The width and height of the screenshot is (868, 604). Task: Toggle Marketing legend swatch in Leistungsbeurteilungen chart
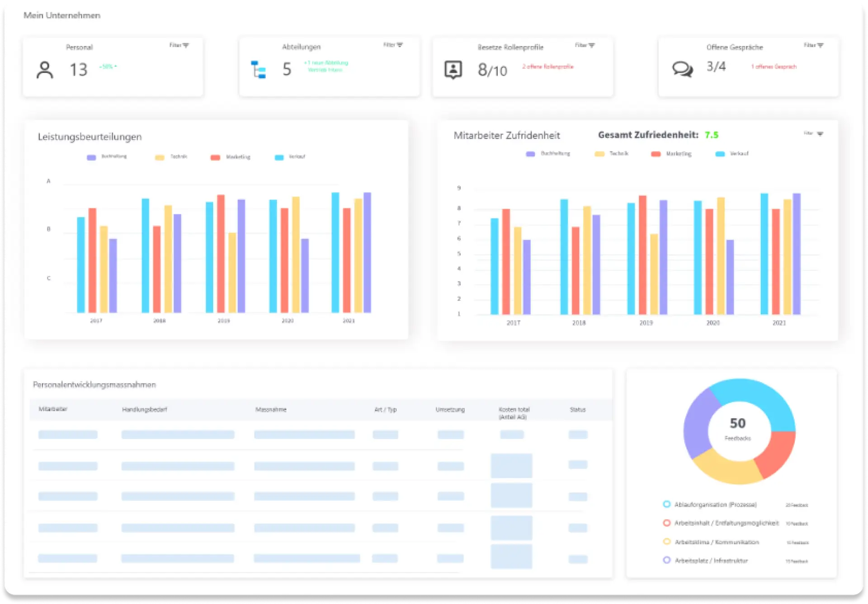tap(215, 157)
